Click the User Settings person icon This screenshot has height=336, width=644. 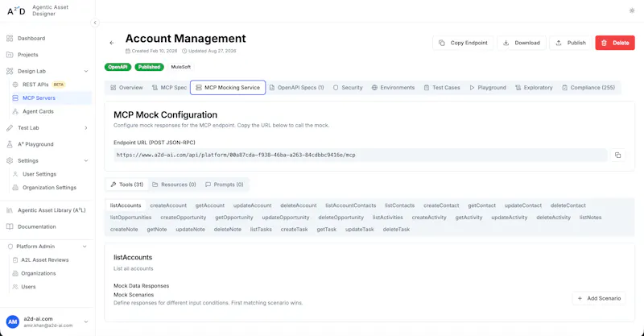pos(15,174)
